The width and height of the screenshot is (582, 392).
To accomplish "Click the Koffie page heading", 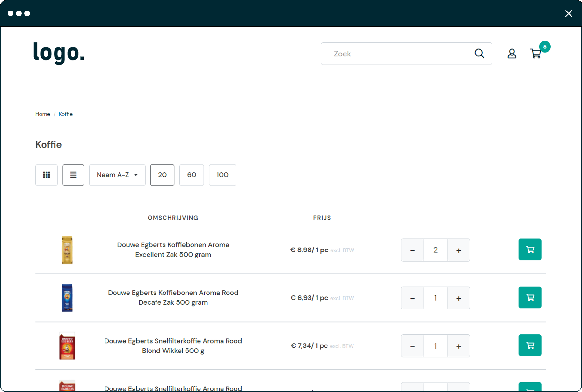I will [x=48, y=144].
